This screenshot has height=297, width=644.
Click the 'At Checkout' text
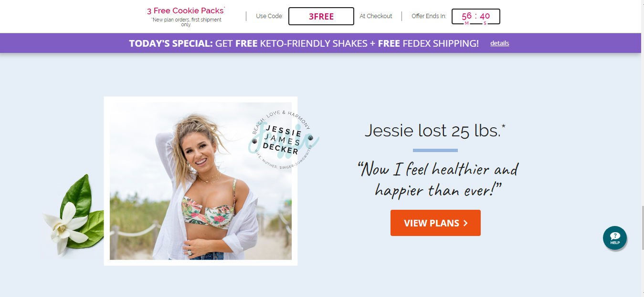tap(376, 16)
